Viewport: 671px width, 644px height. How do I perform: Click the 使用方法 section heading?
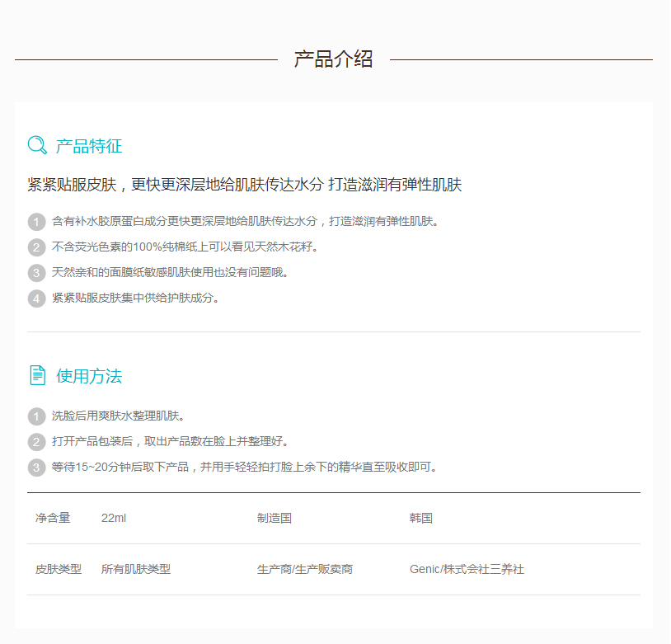(x=89, y=377)
